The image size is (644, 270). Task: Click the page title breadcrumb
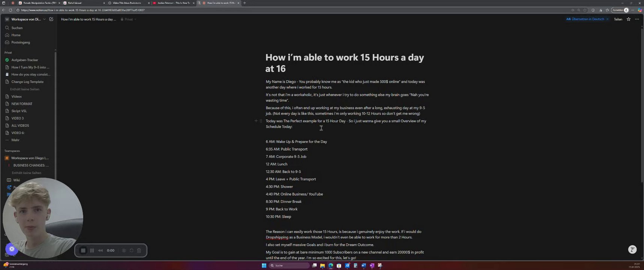coord(88,19)
